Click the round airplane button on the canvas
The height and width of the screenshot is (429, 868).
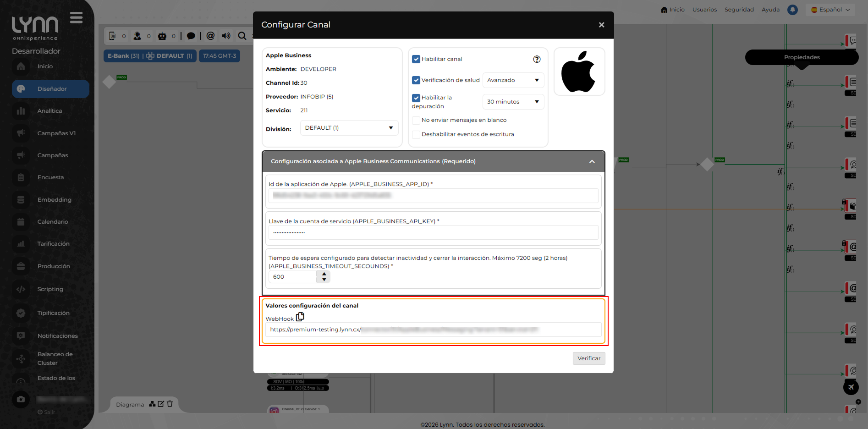pyautogui.click(x=851, y=387)
